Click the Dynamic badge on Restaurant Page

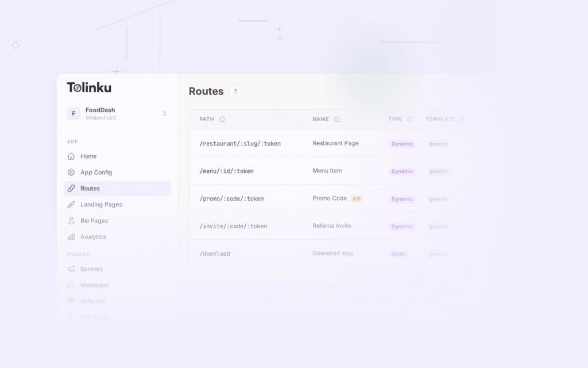coord(401,144)
